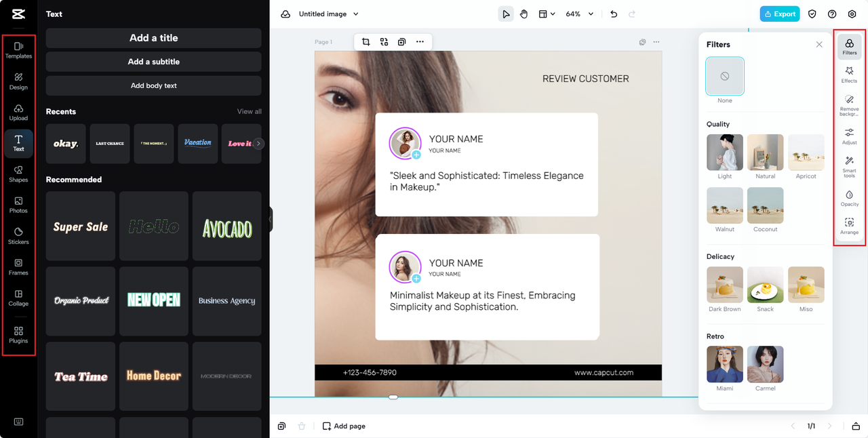
Task: Open the Adjust tool
Action: [x=849, y=136]
